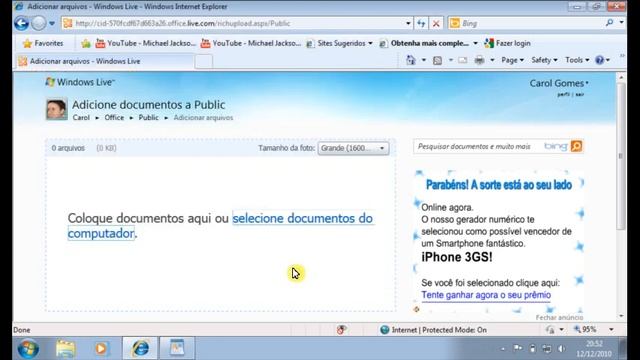640x360 pixels.
Task: Click the Add to Favorites bar icon
Action: (86, 43)
